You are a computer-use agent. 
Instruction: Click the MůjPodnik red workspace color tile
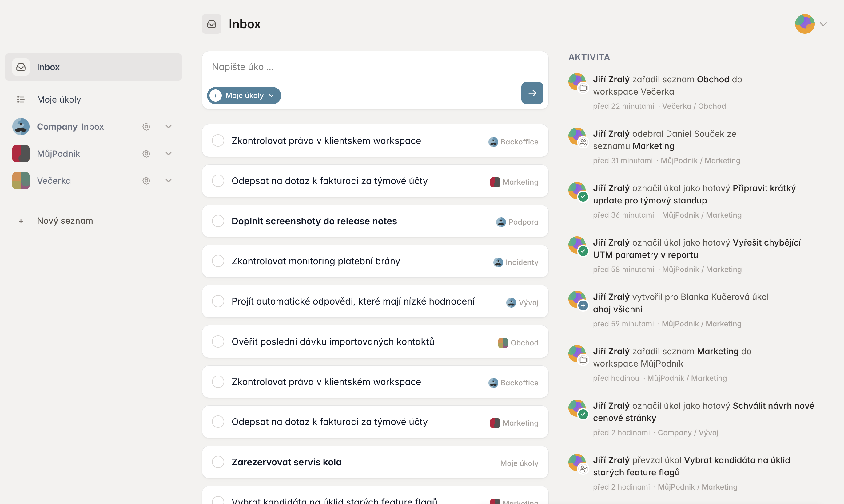[21, 154]
